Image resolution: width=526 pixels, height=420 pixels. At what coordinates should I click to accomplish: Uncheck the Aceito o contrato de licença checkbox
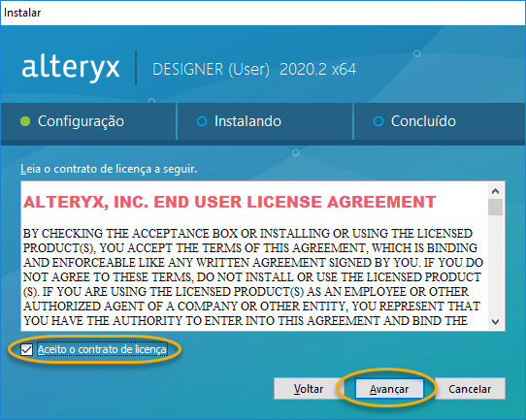pyautogui.click(x=26, y=349)
